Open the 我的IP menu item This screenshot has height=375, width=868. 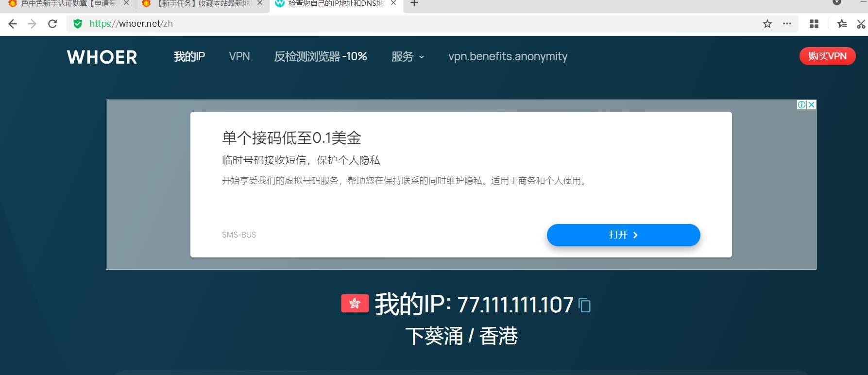(189, 56)
